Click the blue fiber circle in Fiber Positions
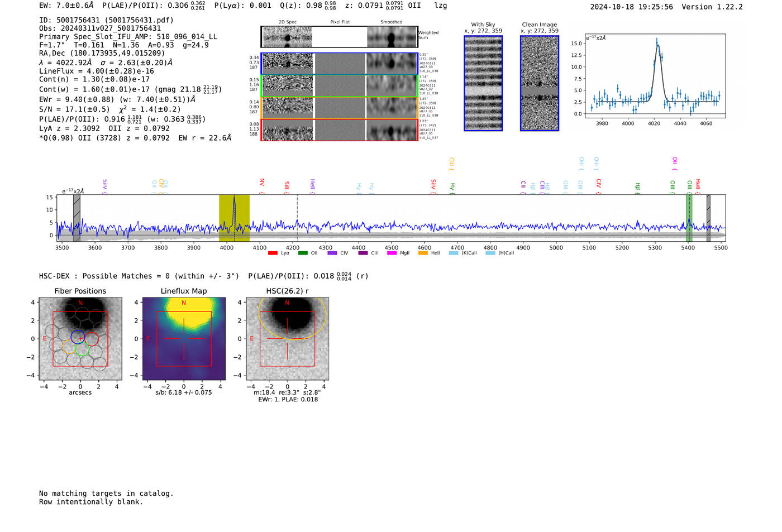The height and width of the screenshot is (532, 782). [x=78, y=337]
